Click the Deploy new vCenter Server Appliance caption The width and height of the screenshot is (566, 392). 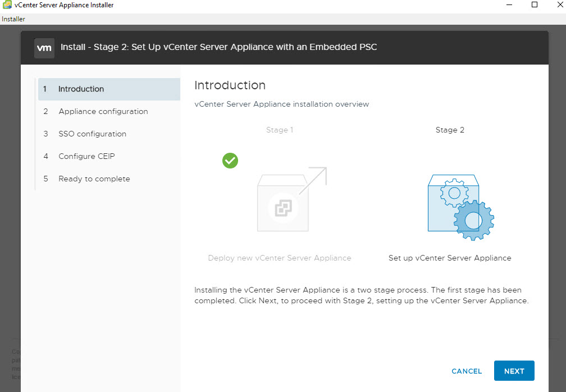280,258
